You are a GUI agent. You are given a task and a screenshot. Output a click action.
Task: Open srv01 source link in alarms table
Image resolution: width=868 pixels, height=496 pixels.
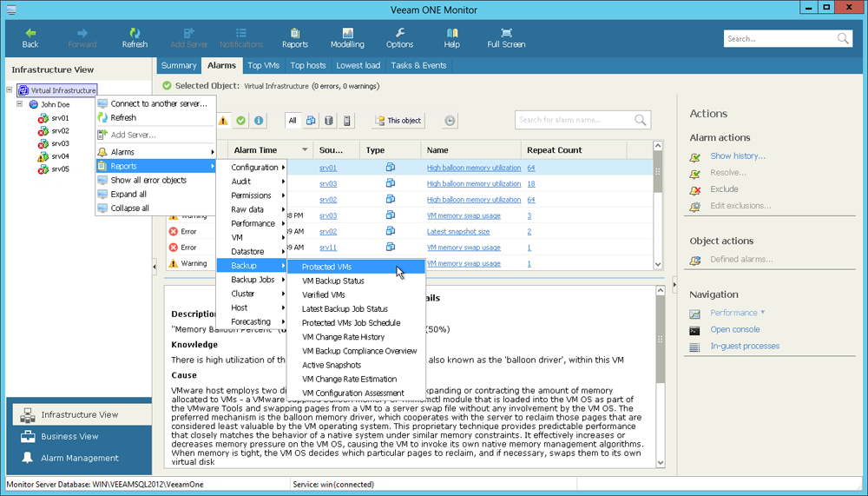click(x=328, y=168)
